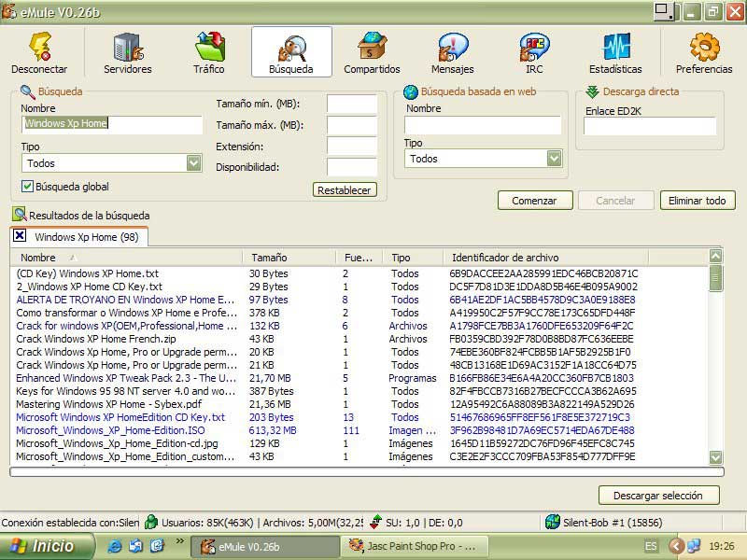The image size is (747, 560).
Task: Select (CD Key) Windows XP Home.txt row
Action: pyautogui.click(x=359, y=273)
